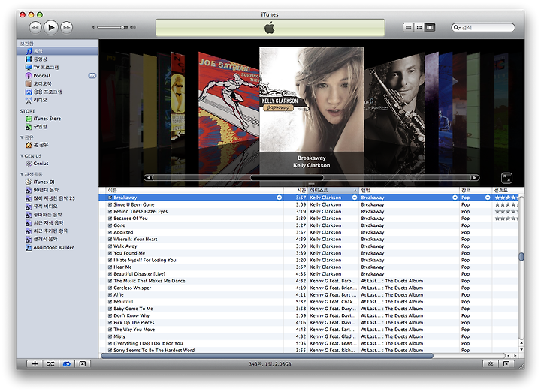Switch to Cover Flow view

430,27
